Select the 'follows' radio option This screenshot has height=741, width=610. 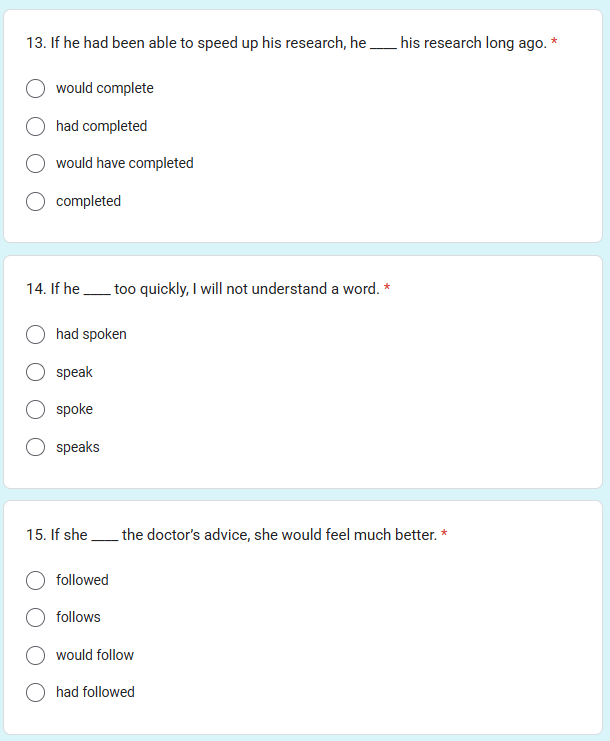tap(35, 617)
